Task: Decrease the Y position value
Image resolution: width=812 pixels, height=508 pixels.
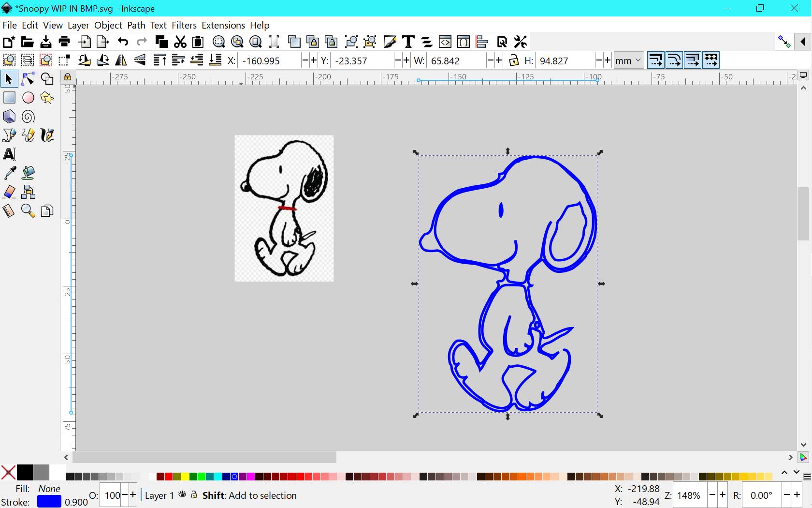Action: (398, 60)
